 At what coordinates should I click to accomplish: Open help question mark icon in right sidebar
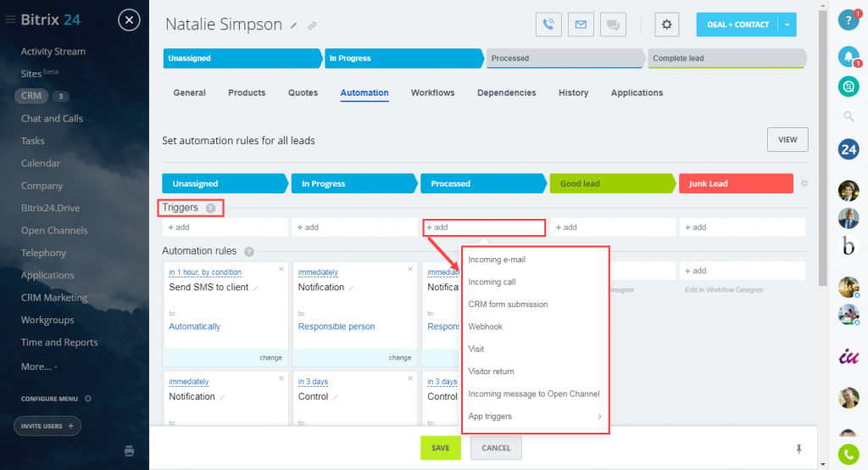(848, 20)
